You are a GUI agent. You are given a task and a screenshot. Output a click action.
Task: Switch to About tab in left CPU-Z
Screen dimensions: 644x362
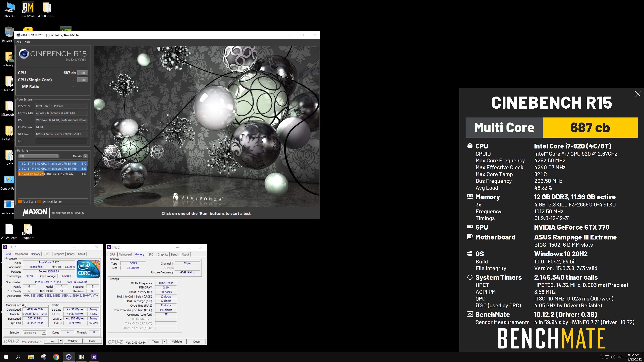(x=81, y=254)
